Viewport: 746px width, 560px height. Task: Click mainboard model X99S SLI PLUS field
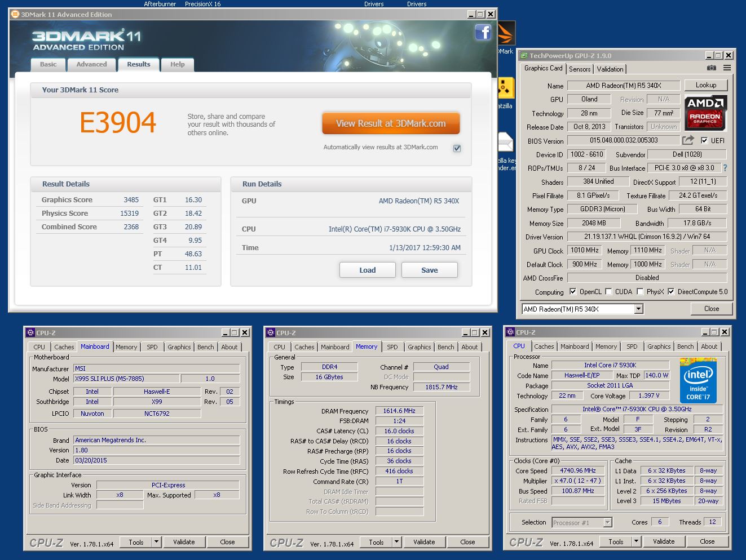pos(126,379)
